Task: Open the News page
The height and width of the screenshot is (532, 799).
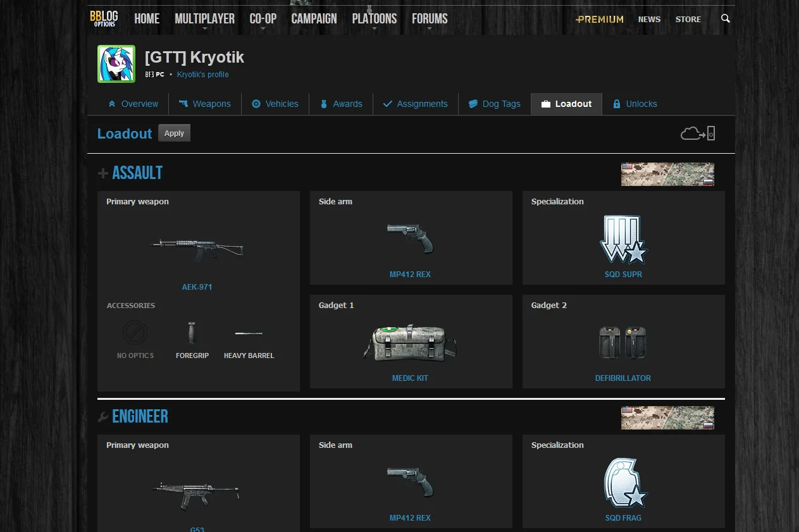Action: 649,20
